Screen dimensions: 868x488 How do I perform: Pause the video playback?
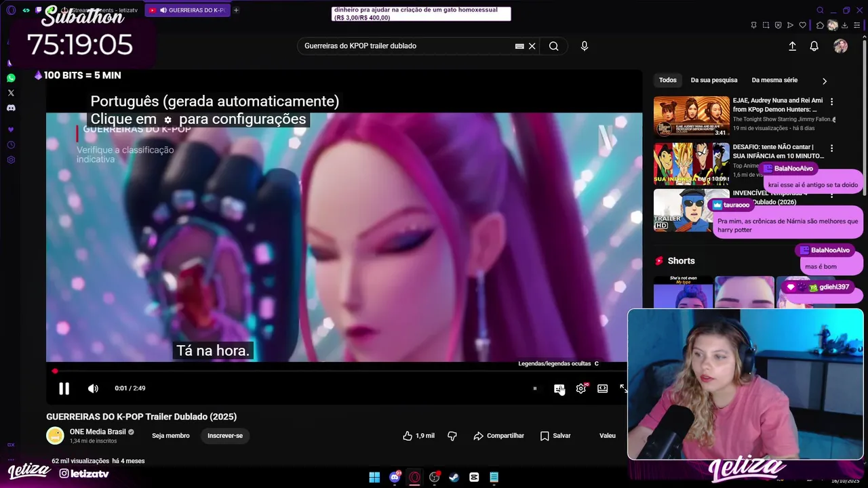64,388
